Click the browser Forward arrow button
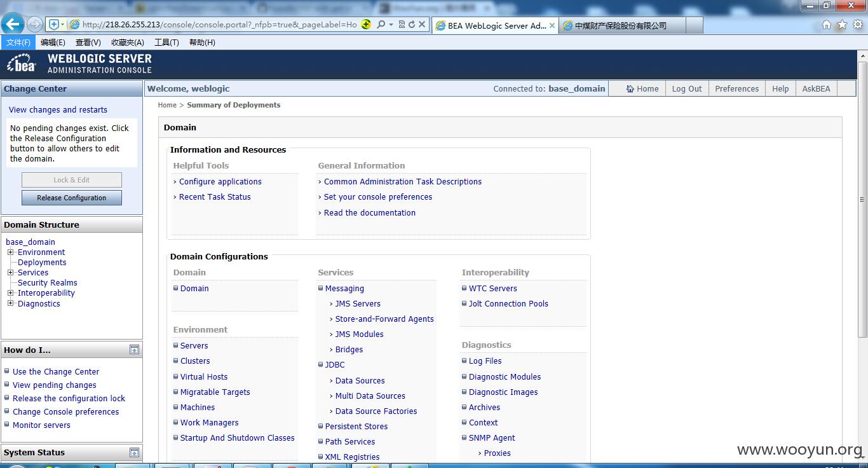This screenshot has width=868, height=468. [35, 25]
